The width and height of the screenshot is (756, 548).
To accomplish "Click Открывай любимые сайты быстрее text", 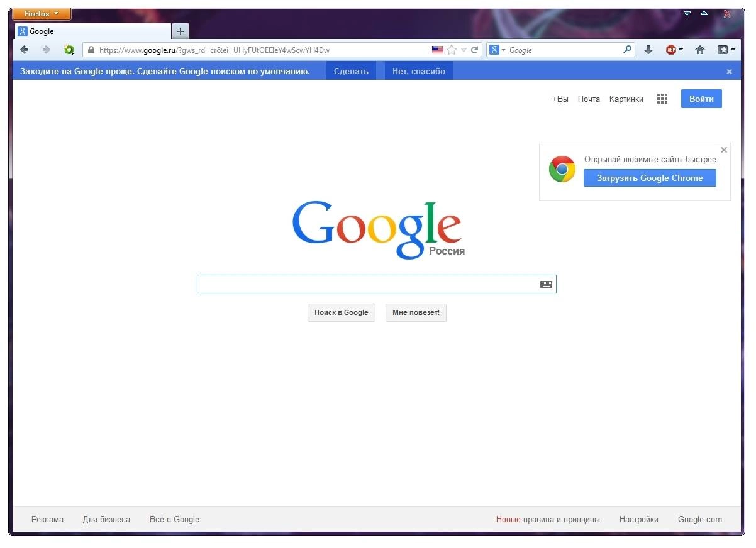I will 650,159.
